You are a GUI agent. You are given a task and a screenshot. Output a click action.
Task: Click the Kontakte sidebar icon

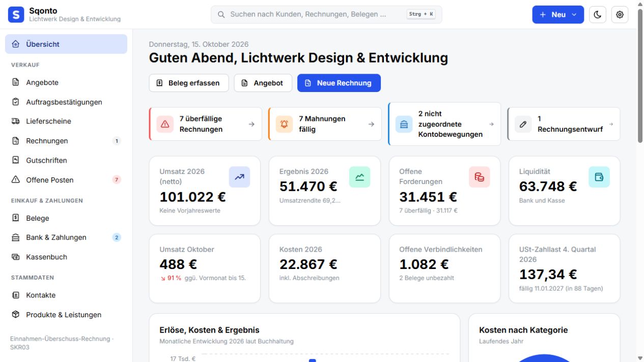pyautogui.click(x=16, y=295)
